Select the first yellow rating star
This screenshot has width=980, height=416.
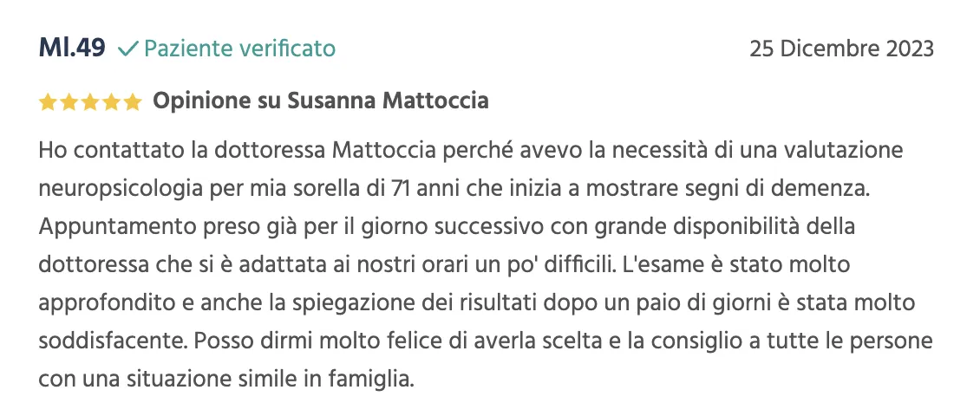click(x=48, y=101)
